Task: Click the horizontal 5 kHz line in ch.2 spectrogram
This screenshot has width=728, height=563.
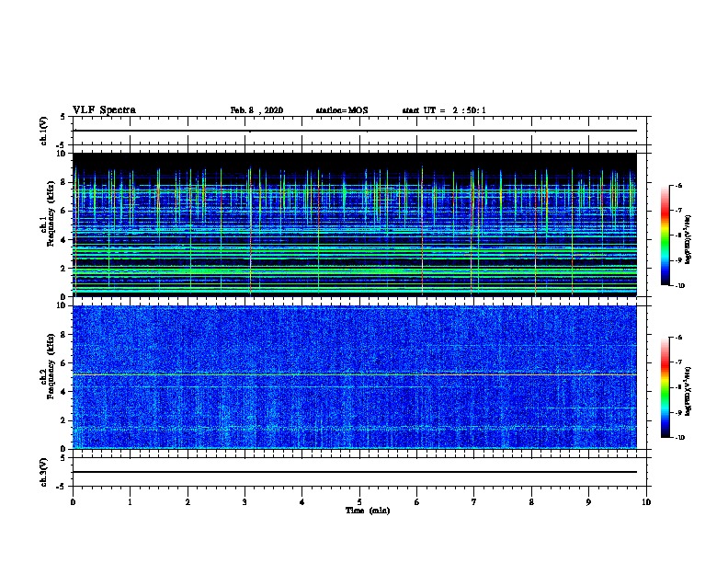Action: point(355,374)
